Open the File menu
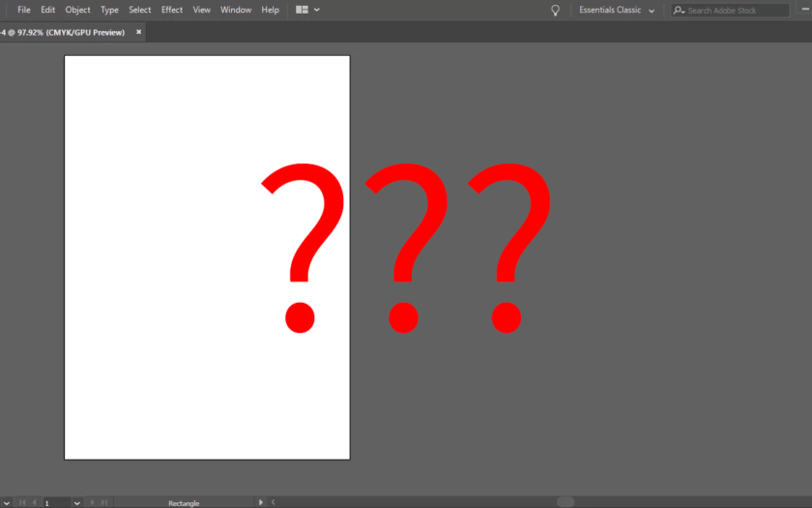 (24, 10)
